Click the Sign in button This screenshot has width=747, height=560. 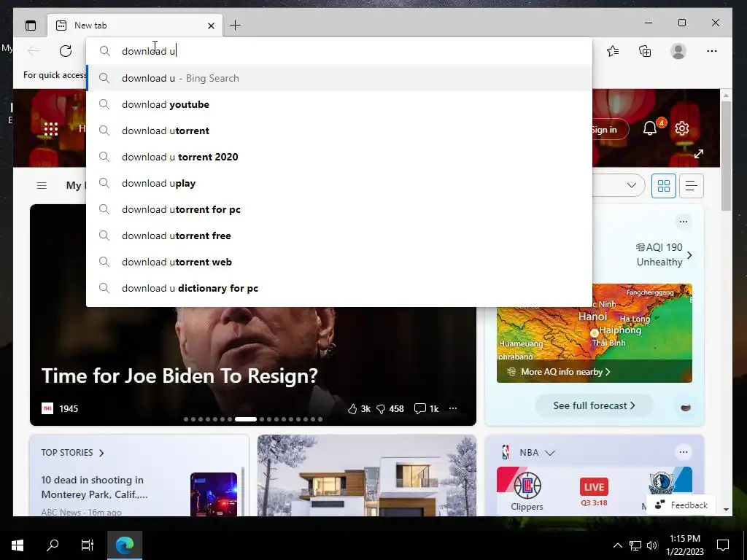tap(604, 130)
